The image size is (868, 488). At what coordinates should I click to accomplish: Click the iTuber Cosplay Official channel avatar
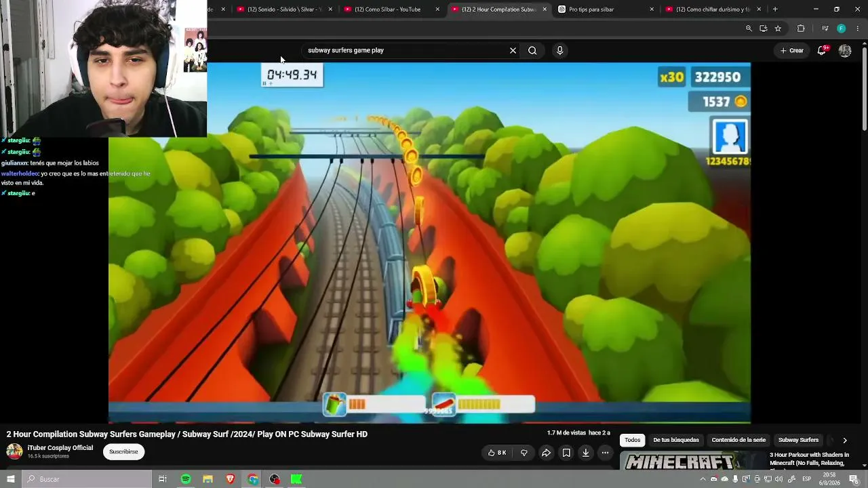[x=14, y=451]
